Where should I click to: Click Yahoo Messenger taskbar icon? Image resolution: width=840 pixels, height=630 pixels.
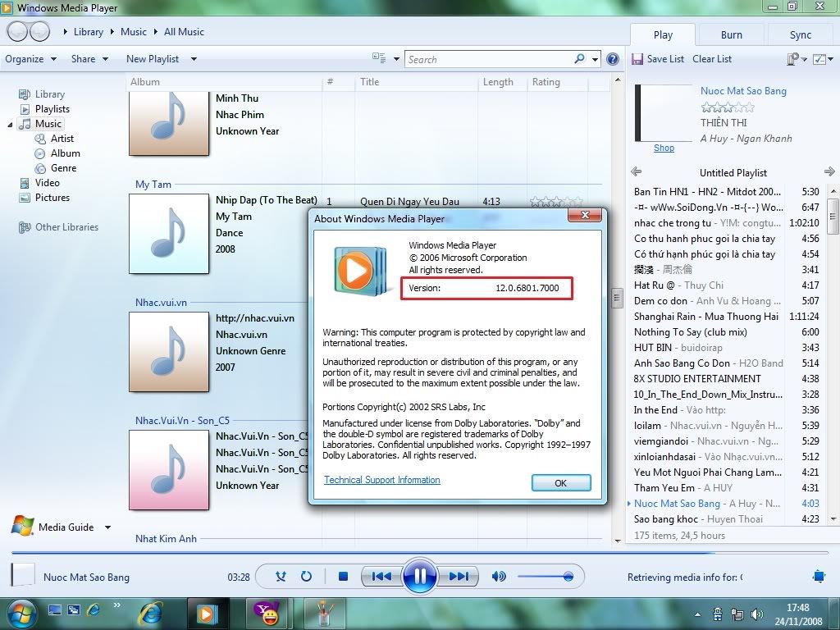click(x=267, y=614)
